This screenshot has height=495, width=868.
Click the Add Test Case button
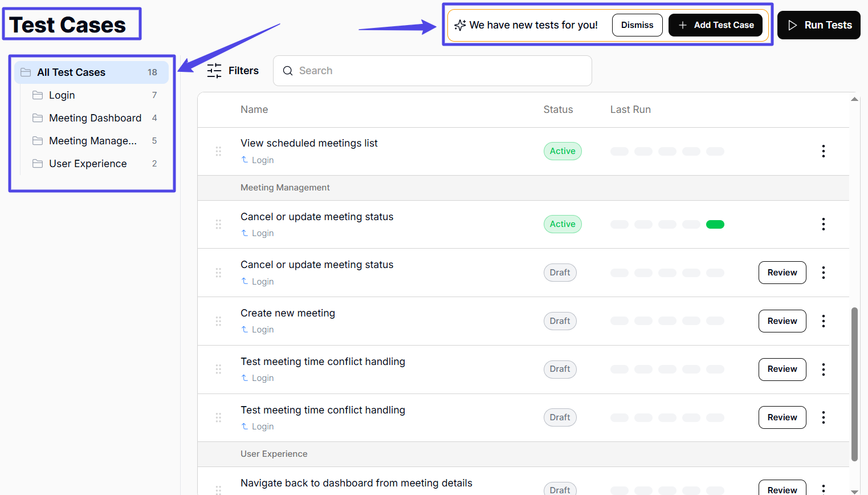tap(715, 25)
